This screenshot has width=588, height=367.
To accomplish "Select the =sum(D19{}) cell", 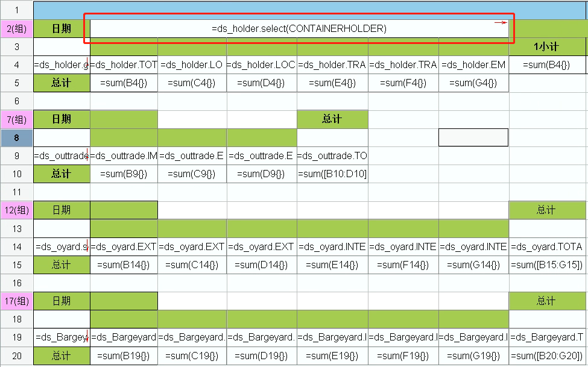I will (x=262, y=356).
